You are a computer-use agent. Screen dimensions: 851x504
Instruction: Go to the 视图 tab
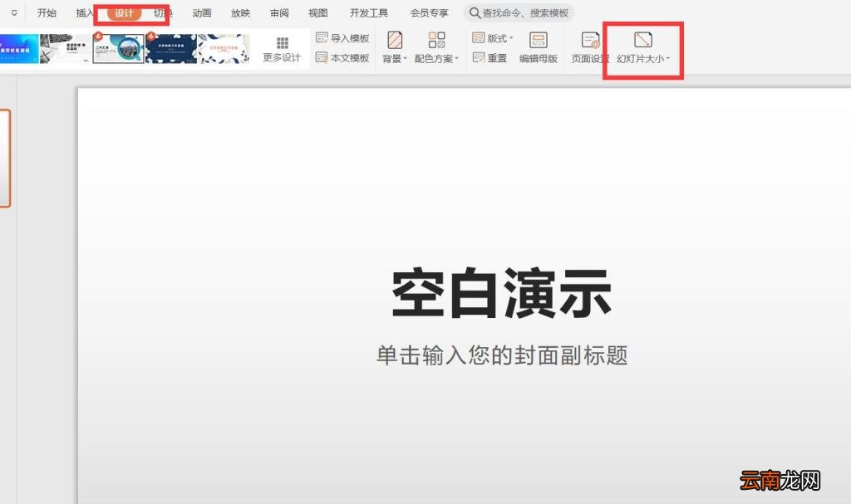318,12
